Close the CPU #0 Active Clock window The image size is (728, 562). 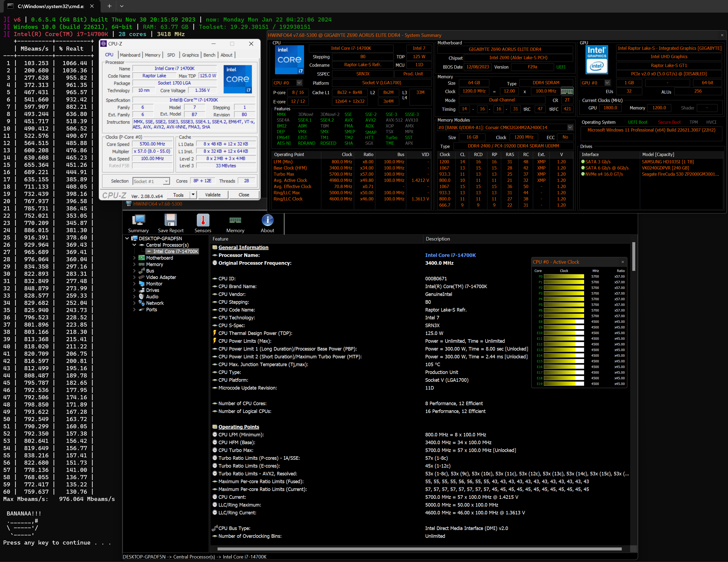pyautogui.click(x=622, y=262)
